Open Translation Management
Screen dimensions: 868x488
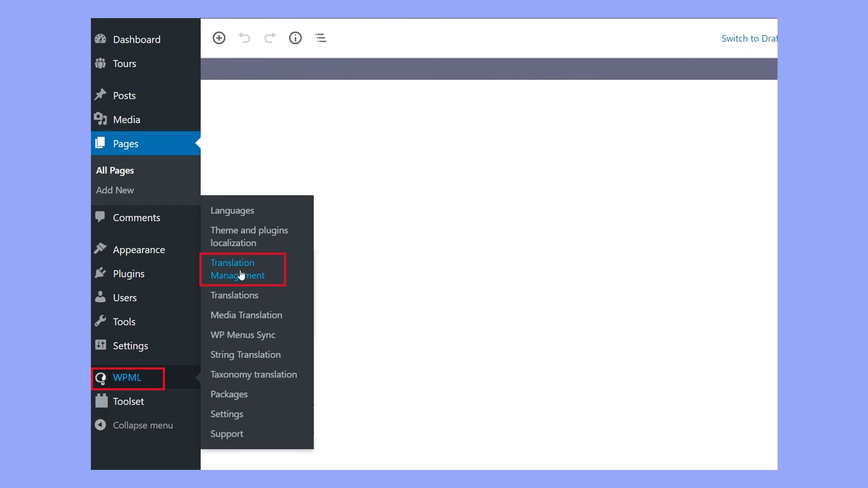(x=237, y=269)
